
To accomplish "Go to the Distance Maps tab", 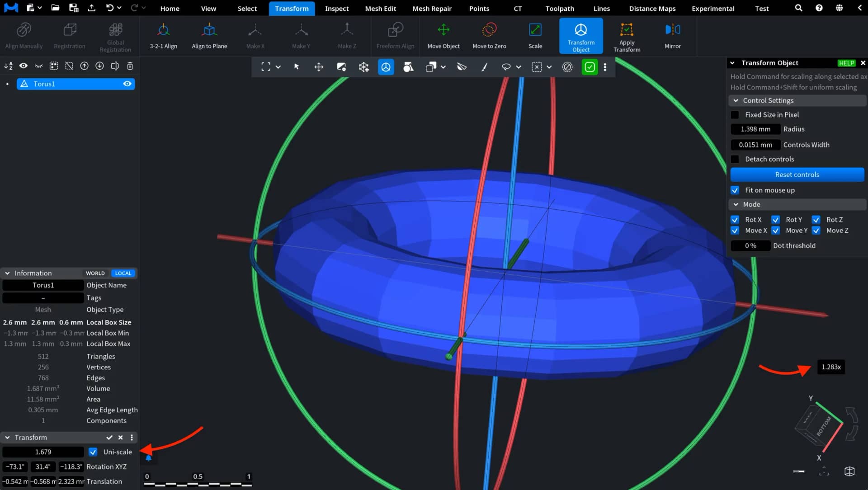I will (x=652, y=8).
